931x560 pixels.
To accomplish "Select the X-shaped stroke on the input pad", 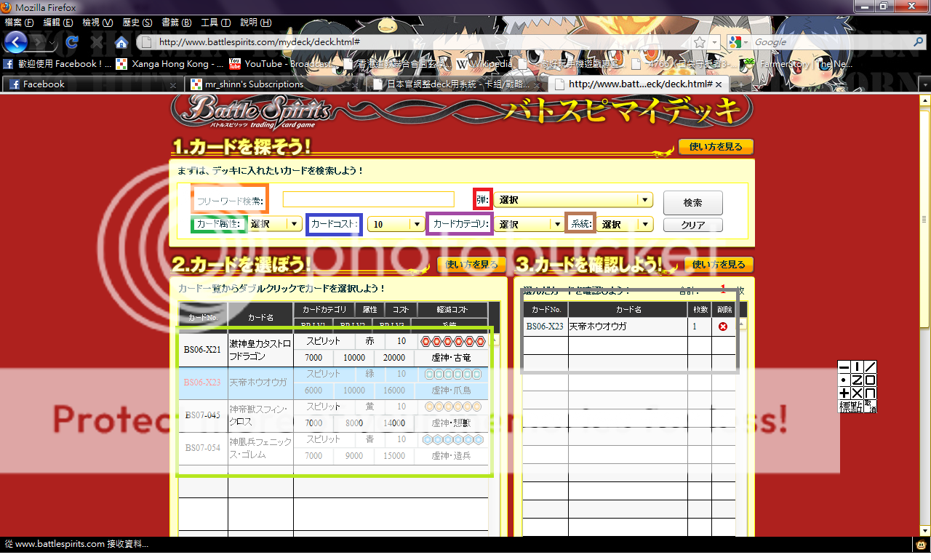I will coord(857,393).
